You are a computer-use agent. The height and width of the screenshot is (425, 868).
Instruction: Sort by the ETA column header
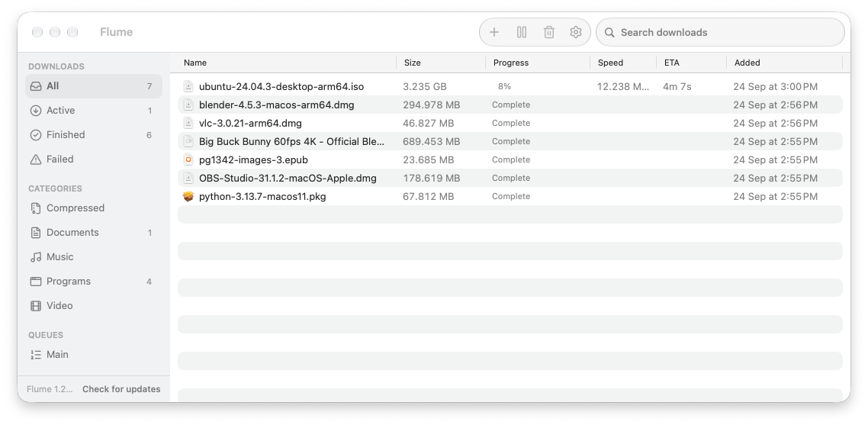pyautogui.click(x=692, y=63)
